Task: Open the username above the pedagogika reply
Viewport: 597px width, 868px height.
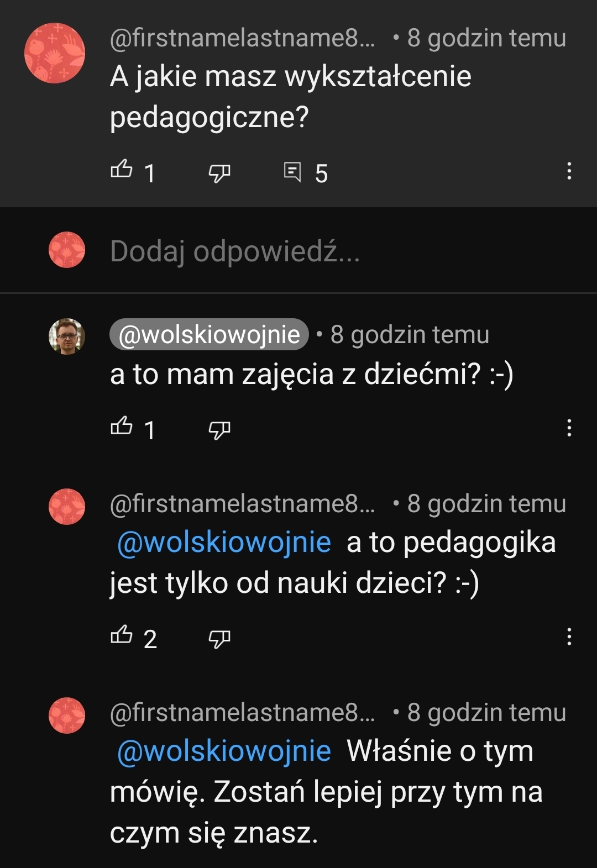Action: (x=242, y=504)
